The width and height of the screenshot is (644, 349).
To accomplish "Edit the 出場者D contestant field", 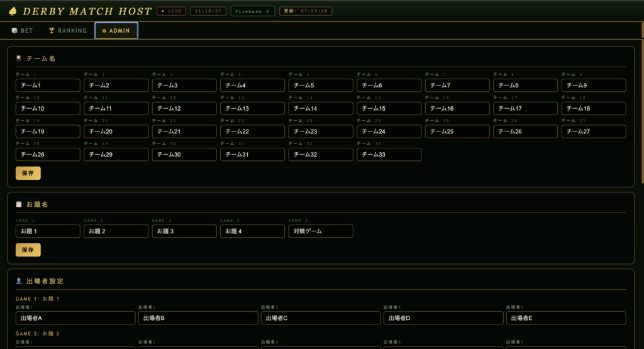I will (443, 318).
